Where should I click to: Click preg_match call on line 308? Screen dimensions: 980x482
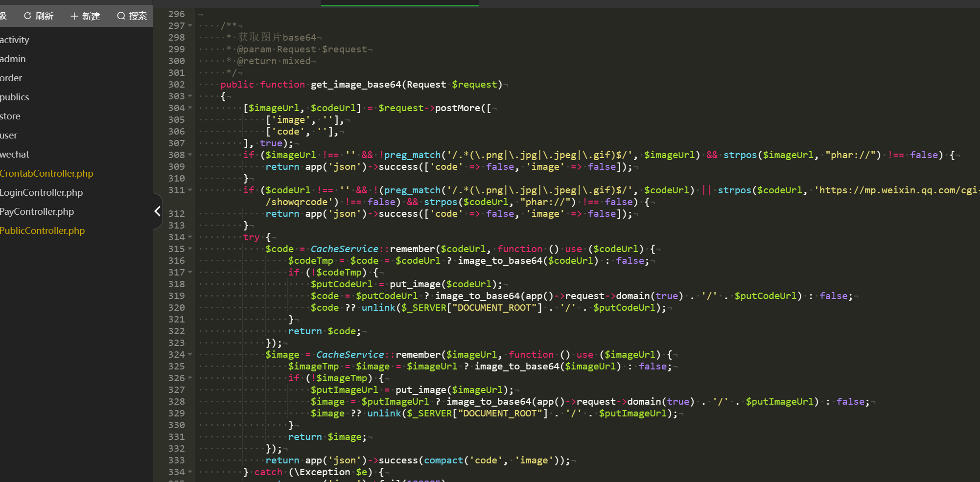click(413, 155)
